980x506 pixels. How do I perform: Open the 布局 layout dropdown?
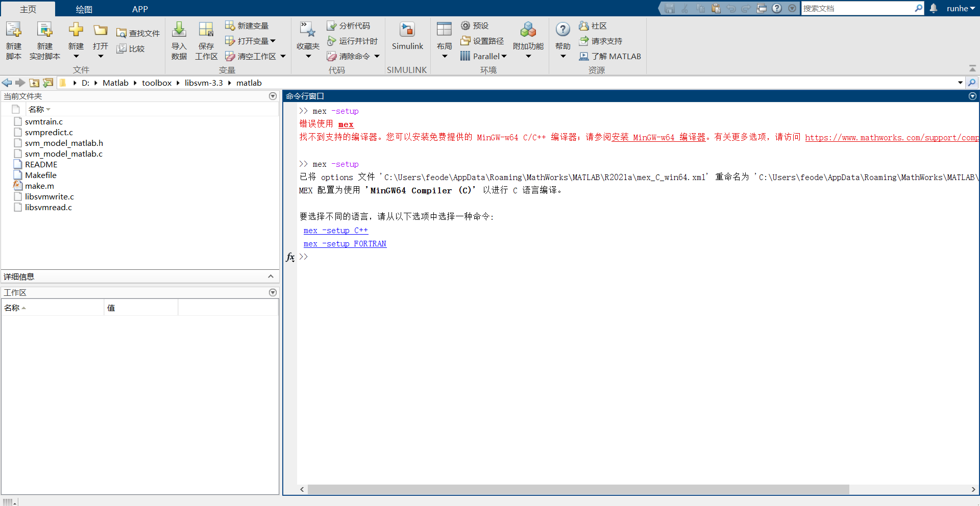[445, 56]
